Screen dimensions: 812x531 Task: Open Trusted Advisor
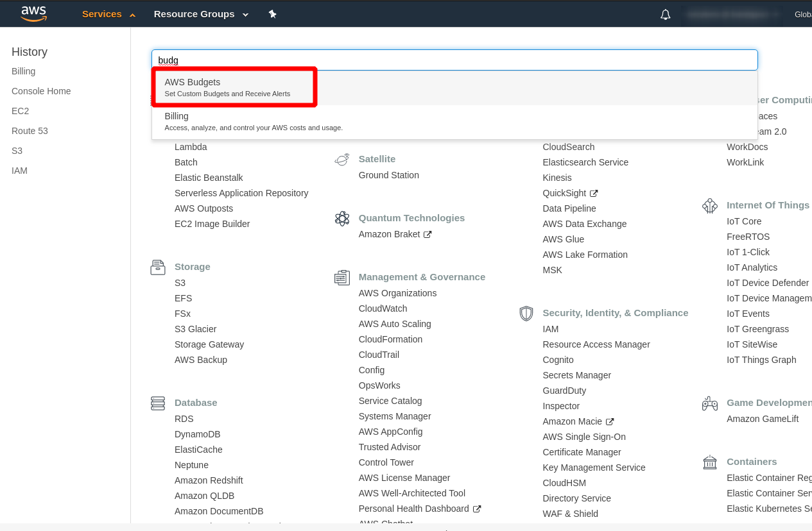[x=390, y=447]
